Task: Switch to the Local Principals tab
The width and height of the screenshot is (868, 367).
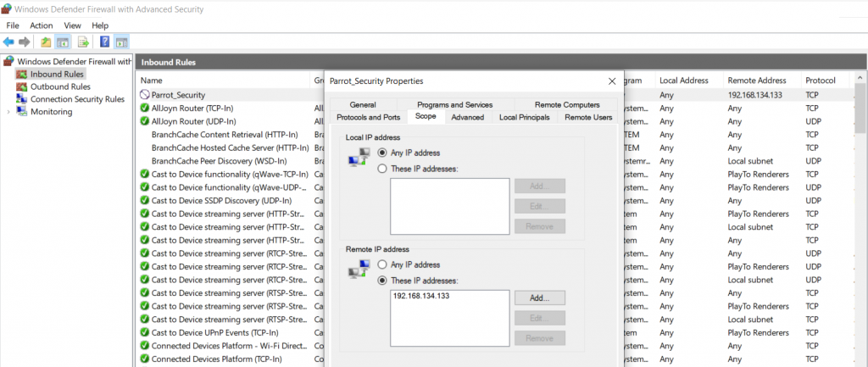Action: [x=524, y=117]
